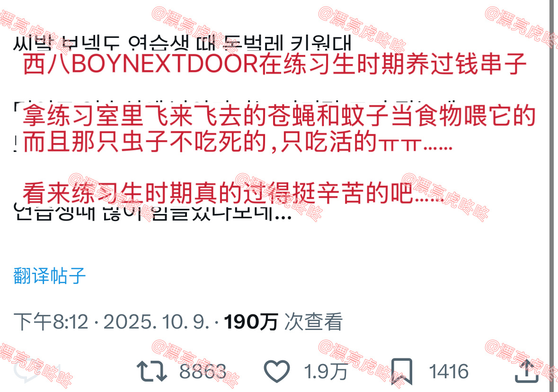This screenshot has height=392, width=558.
Task: Click the last Korean line ending with ellipsis
Action: (153, 213)
